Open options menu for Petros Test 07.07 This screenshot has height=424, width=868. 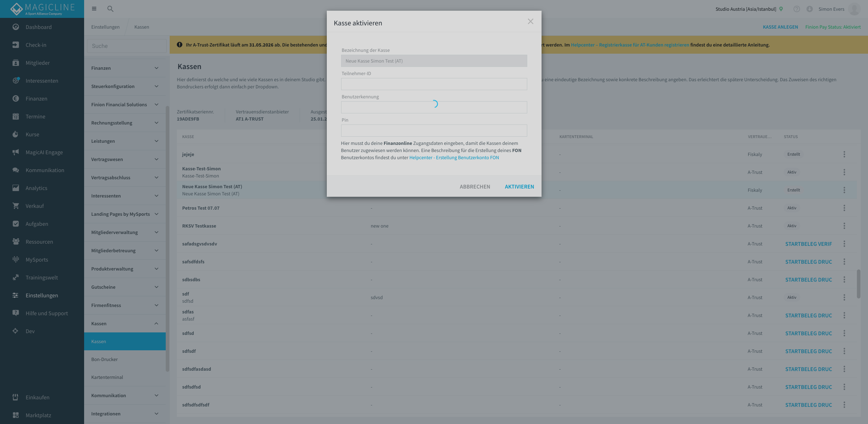click(844, 208)
